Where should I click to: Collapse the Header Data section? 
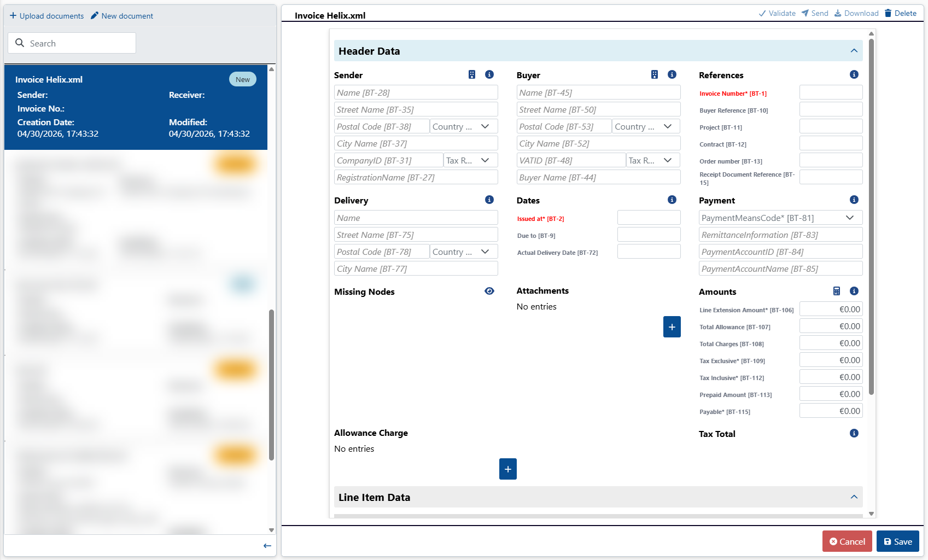coord(854,51)
